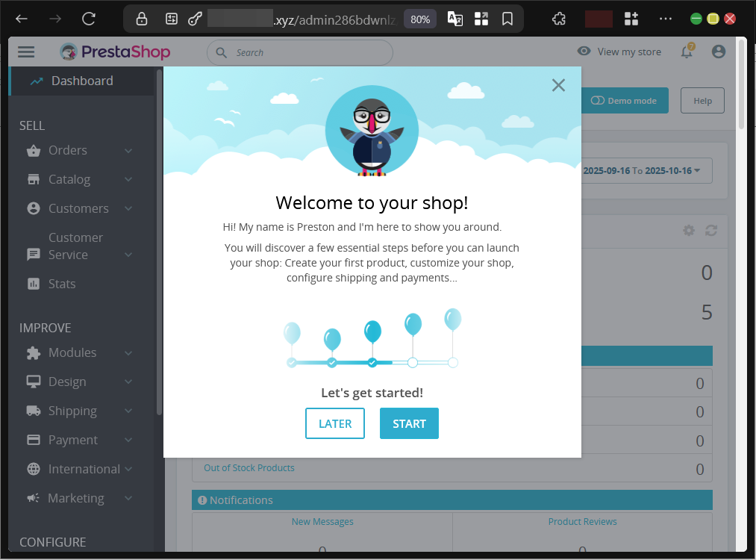Toggle the bookmark flag in the browser toolbar

[507, 19]
